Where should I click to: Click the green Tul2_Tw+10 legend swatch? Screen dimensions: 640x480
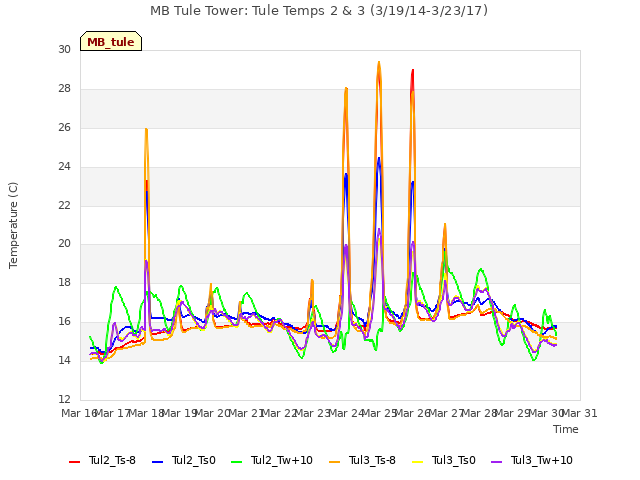click(x=237, y=462)
